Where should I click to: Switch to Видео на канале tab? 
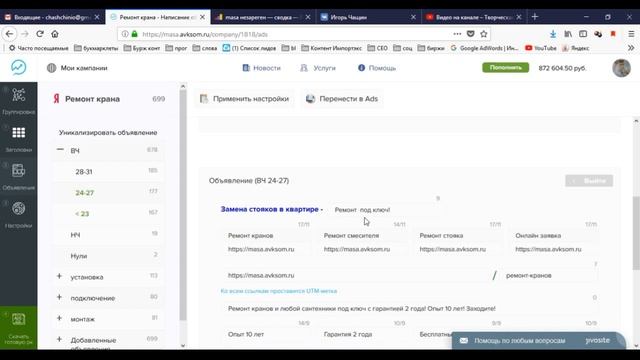click(x=473, y=17)
